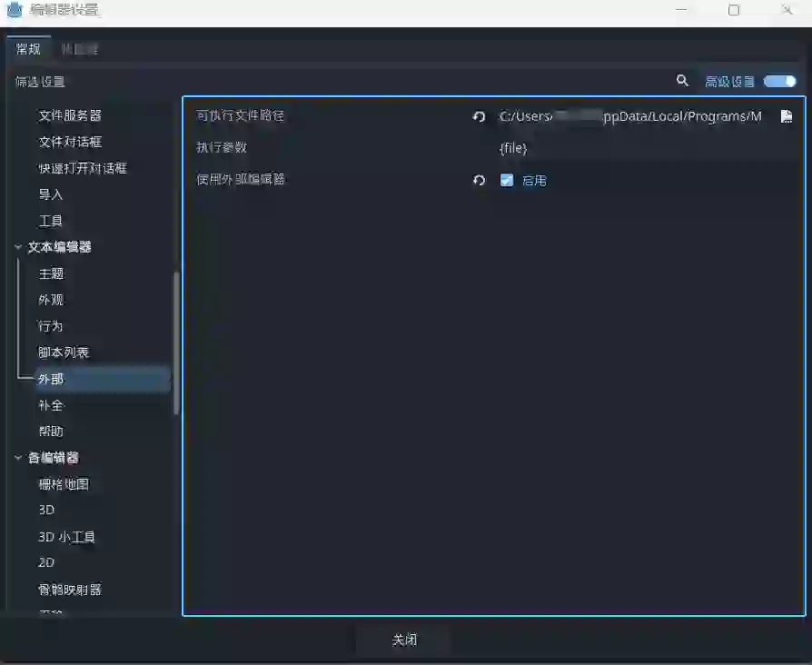
Task: Select 主题 in the settings tree
Action: click(51, 273)
